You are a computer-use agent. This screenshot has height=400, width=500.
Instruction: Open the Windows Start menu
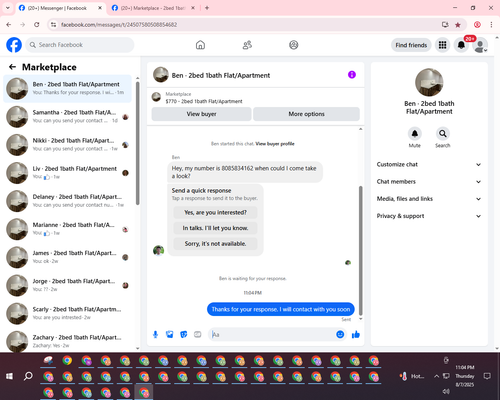click(9, 376)
